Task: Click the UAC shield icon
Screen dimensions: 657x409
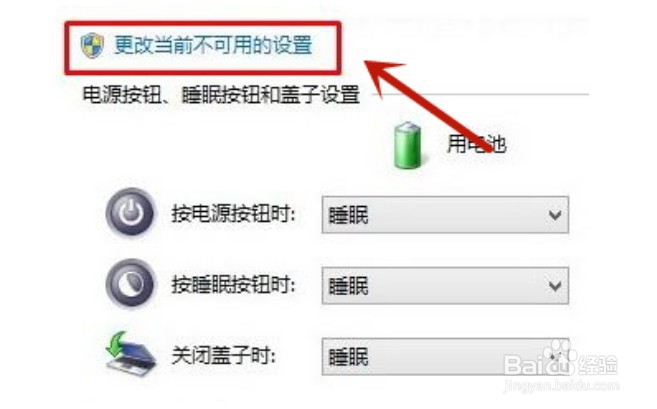Action: 92,45
